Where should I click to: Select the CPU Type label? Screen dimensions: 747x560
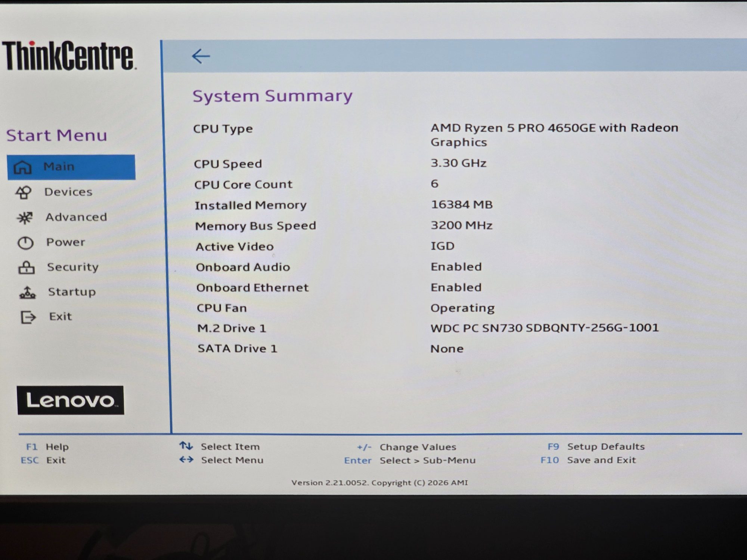click(x=223, y=129)
